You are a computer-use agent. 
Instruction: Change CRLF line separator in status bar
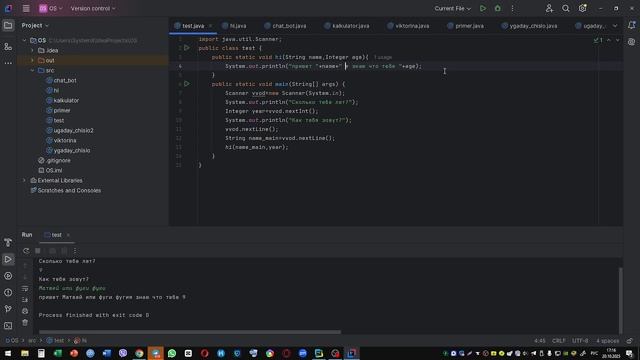tap(559, 340)
